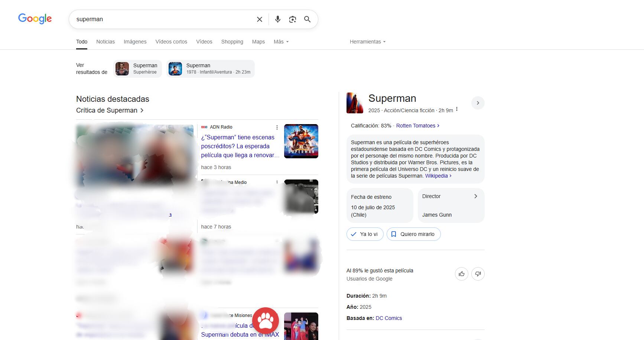
Task: Open the Google logo homepage
Action: pos(35,19)
